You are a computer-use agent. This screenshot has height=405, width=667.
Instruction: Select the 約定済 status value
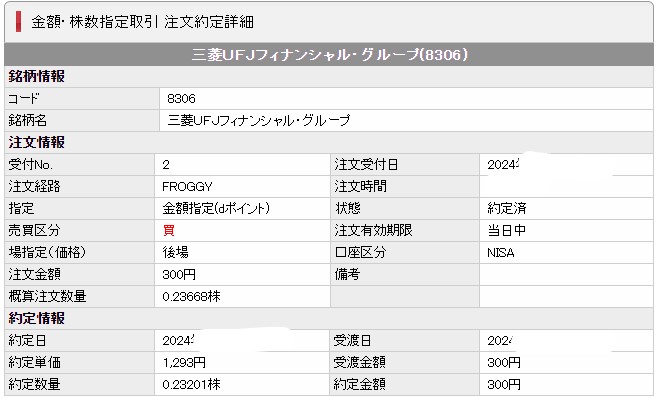(x=507, y=208)
